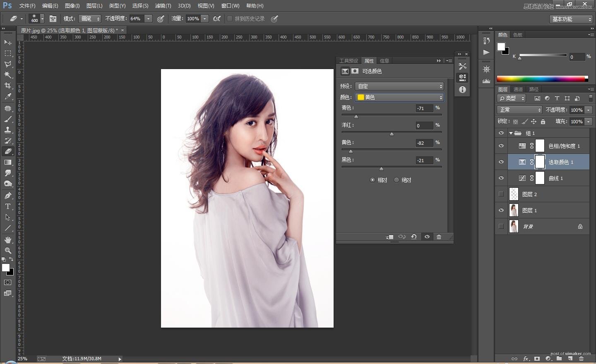Hide the 选取颜色 1 layer
This screenshot has height=364, width=596.
(x=501, y=162)
